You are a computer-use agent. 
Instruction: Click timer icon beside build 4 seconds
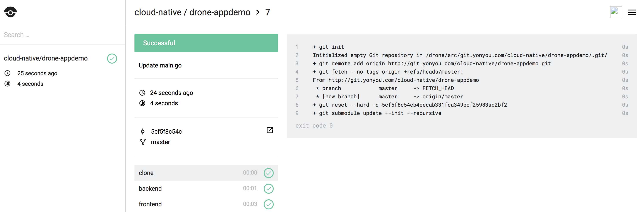(142, 103)
